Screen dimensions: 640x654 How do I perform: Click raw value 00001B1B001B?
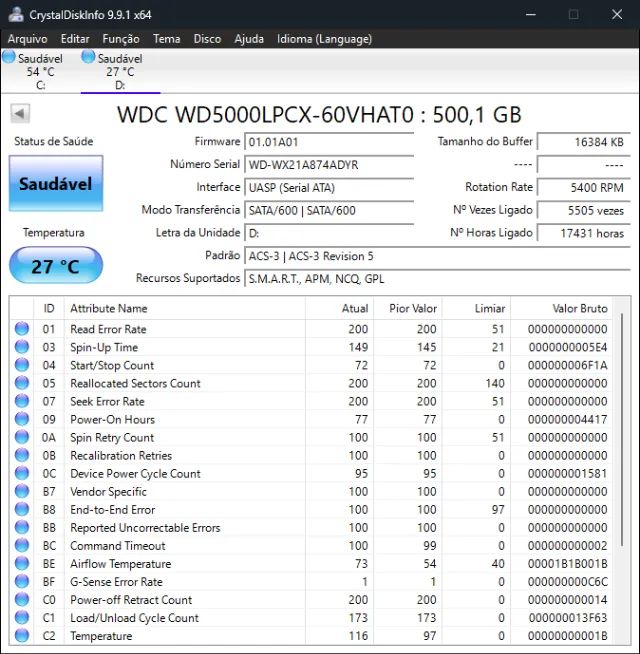coord(567,564)
